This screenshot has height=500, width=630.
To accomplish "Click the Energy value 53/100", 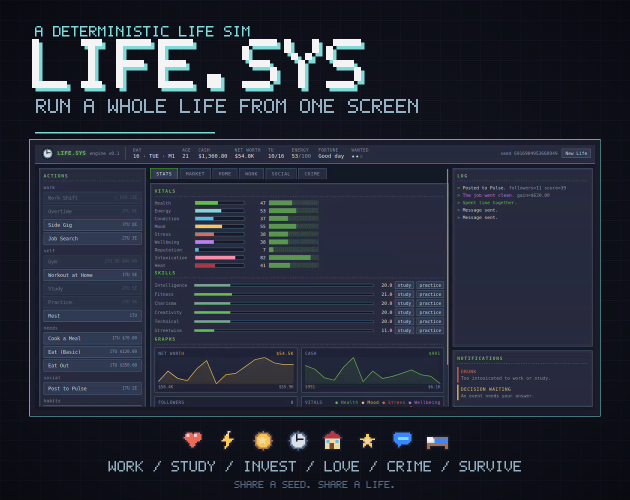I will click(x=301, y=156).
